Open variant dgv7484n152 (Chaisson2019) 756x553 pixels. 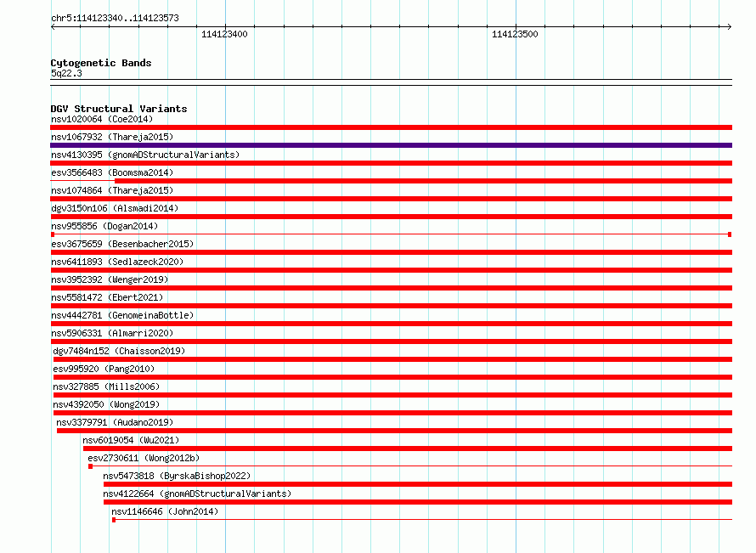[x=119, y=351]
